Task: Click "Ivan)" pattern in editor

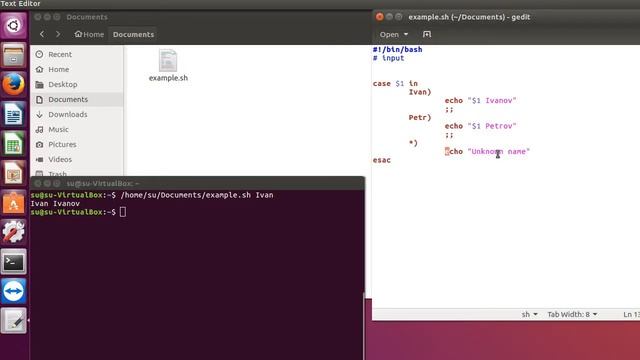Action: pos(420,92)
